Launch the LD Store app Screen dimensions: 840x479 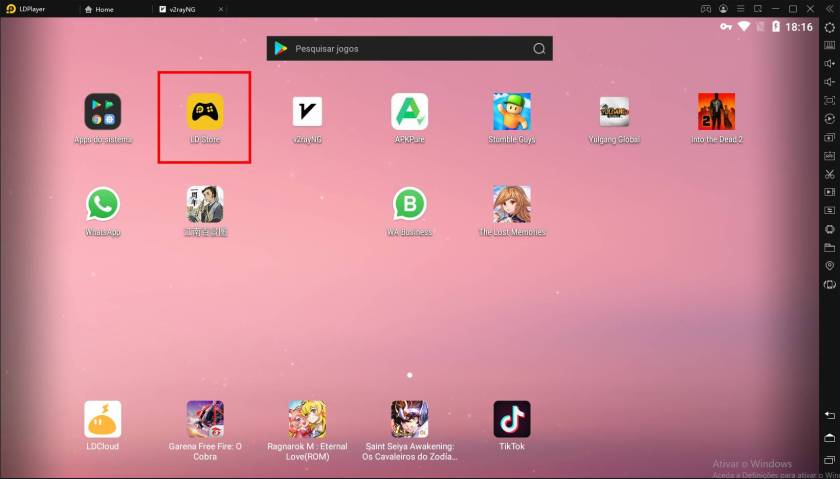205,111
